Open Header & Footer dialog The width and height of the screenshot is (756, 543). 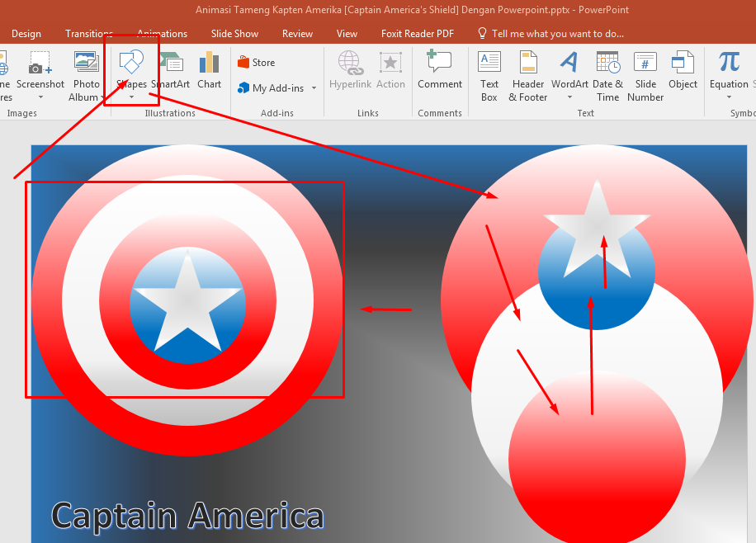point(528,76)
